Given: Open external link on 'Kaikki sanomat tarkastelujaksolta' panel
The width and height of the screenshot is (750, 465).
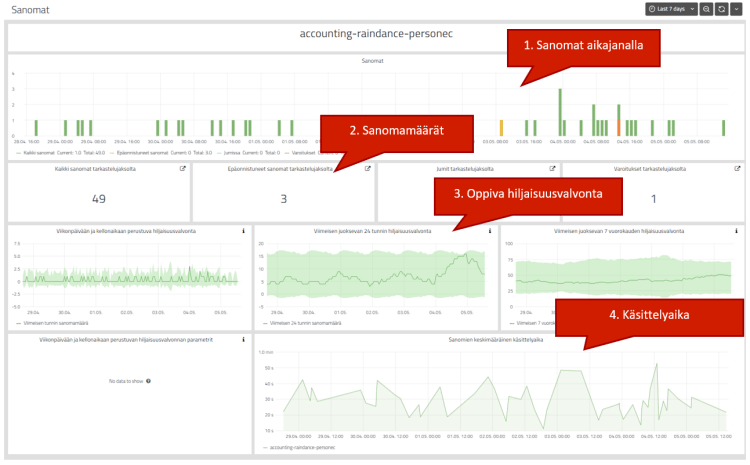Looking at the screenshot, I should pyautogui.click(x=183, y=168).
